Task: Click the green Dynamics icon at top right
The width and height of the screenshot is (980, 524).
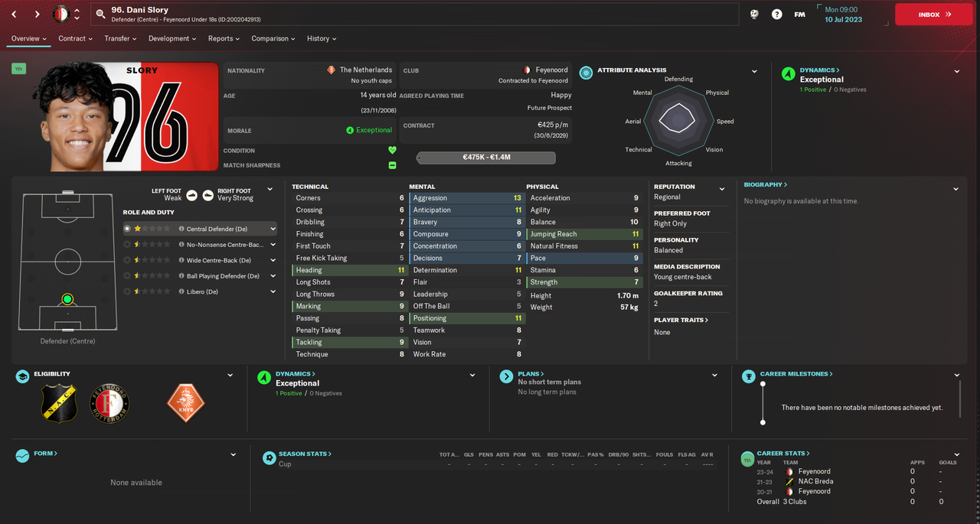Action: click(788, 73)
